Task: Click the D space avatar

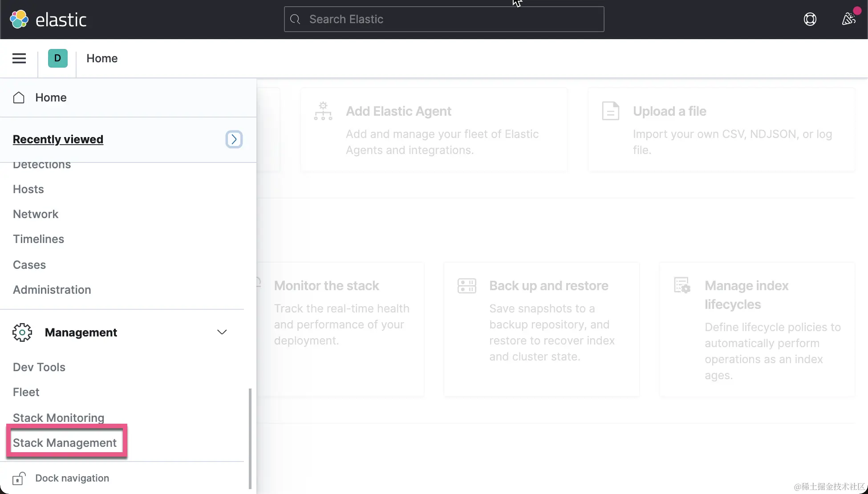Action: (57, 58)
